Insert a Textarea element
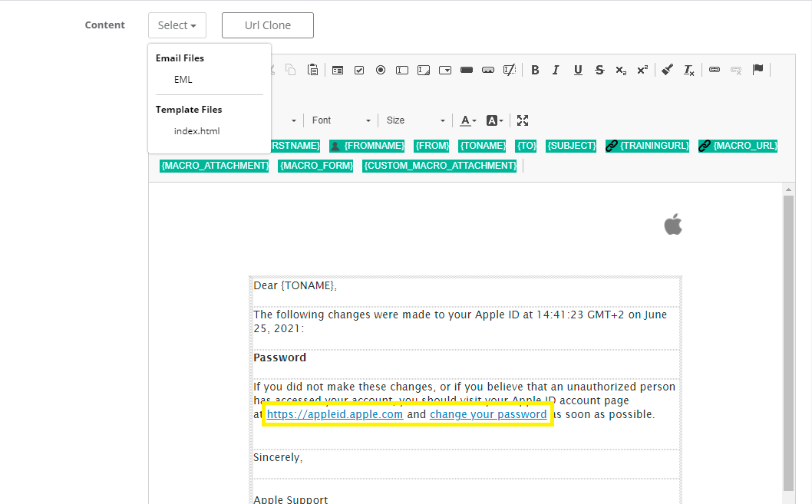The height and width of the screenshot is (504, 812). pos(424,70)
